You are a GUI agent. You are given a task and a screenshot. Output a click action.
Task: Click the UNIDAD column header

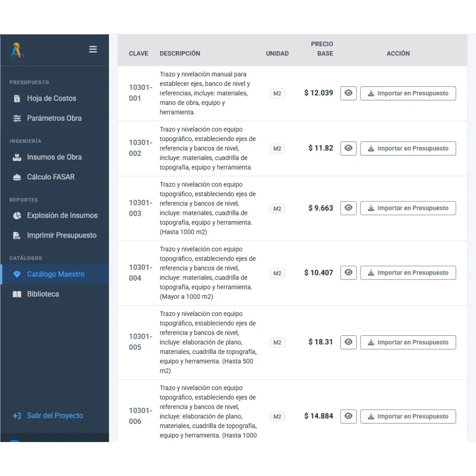(277, 53)
